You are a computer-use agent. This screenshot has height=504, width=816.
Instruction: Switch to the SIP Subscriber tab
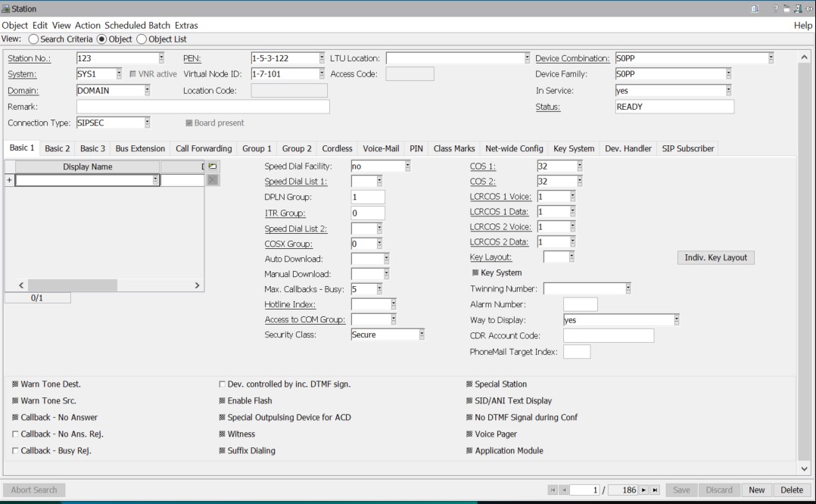pos(688,149)
